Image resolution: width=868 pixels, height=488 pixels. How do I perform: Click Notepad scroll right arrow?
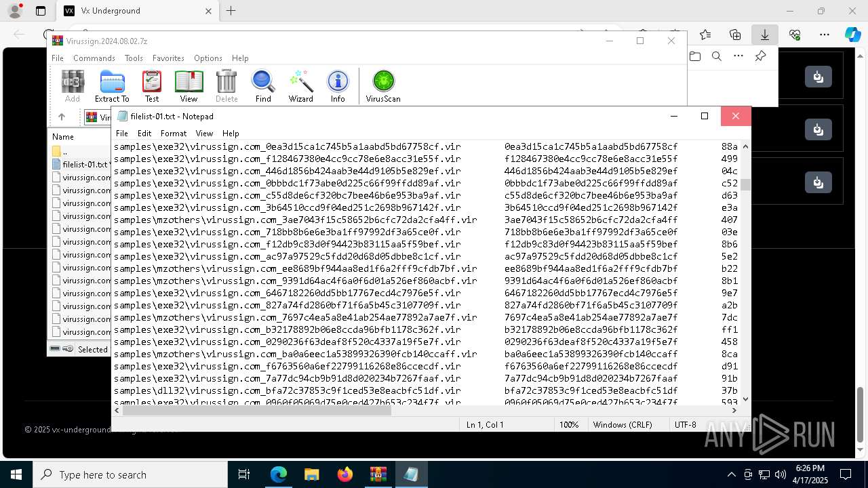click(x=734, y=410)
